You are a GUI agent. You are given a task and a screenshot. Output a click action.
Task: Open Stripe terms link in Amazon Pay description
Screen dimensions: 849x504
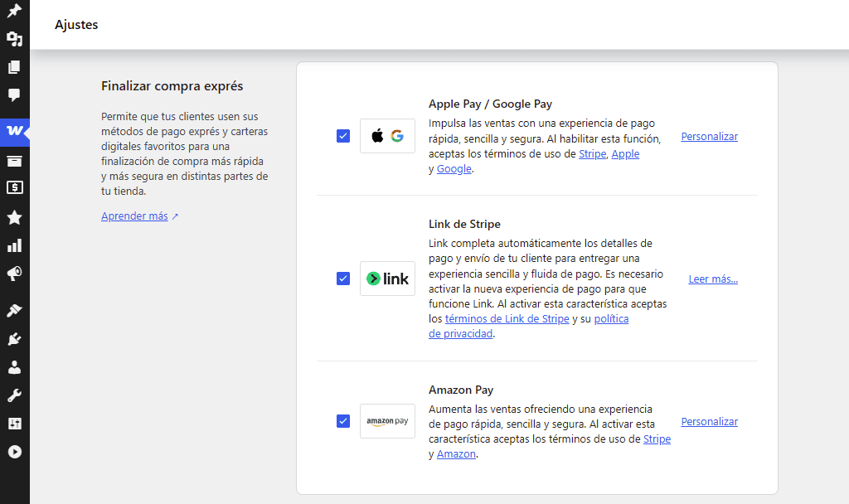pyautogui.click(x=657, y=439)
